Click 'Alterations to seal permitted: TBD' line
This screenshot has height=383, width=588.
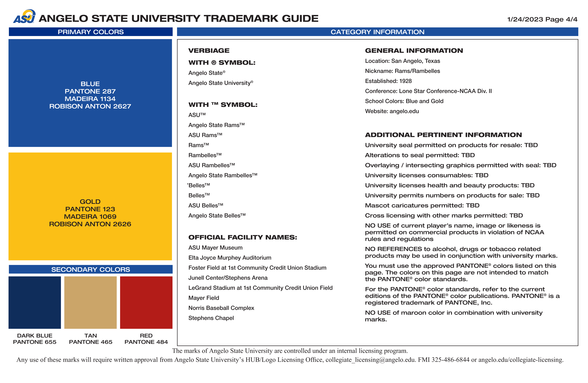[420, 155]
